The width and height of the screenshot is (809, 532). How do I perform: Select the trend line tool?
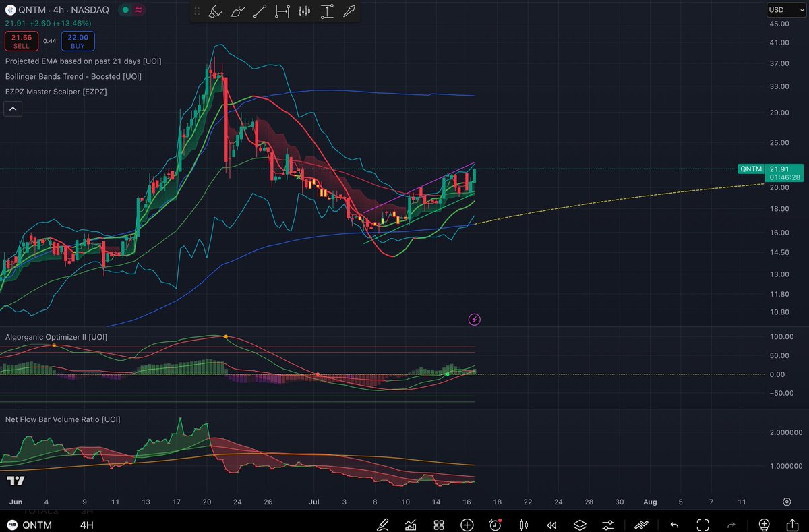[x=260, y=11]
